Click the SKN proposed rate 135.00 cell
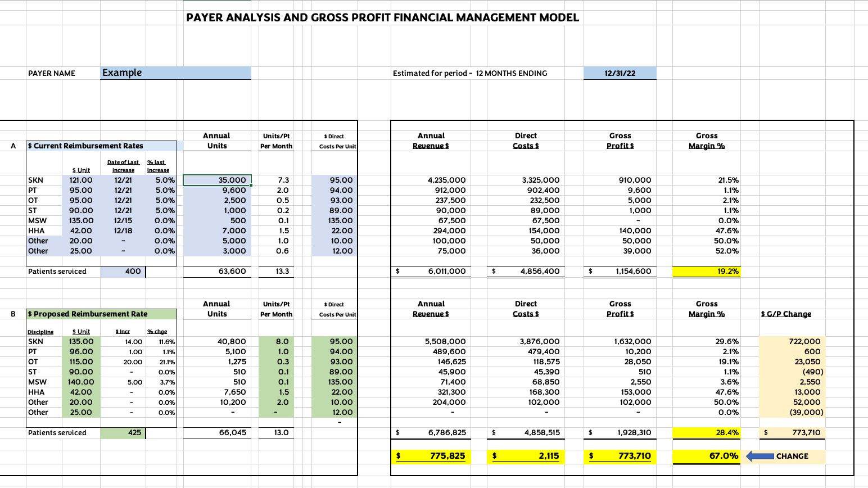This screenshot has height=488, width=868. click(x=81, y=341)
